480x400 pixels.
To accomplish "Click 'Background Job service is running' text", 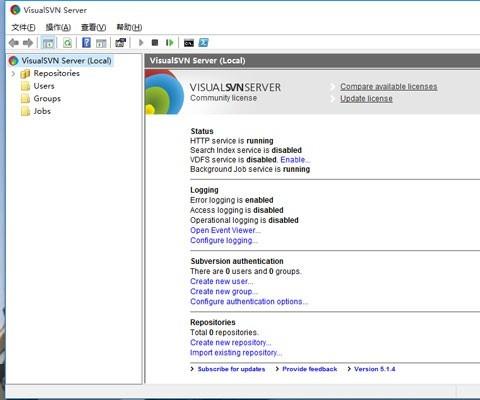I will click(x=250, y=169).
